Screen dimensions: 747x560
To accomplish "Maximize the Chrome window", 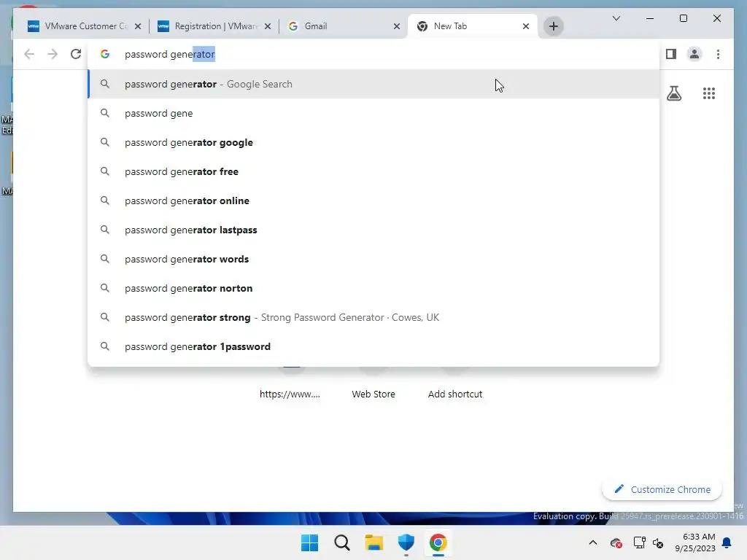I will point(683,18).
